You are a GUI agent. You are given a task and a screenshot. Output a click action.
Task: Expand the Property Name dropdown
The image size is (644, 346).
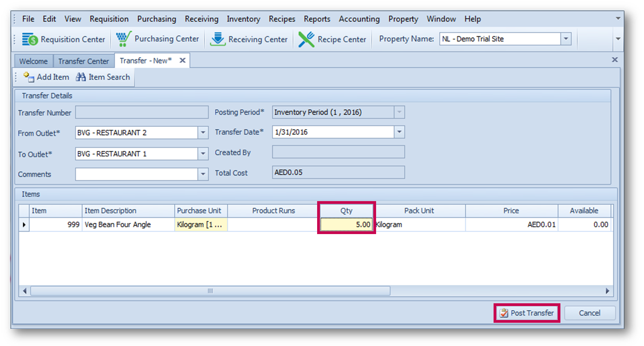point(566,39)
